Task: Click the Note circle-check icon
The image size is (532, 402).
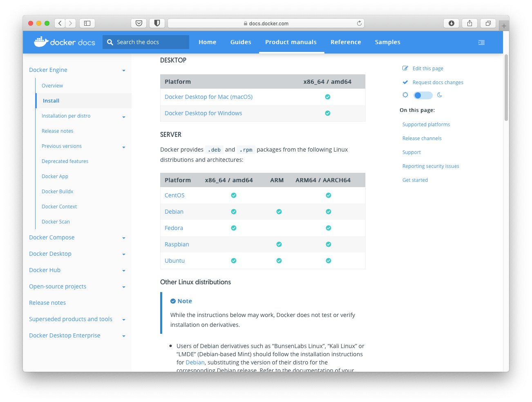Action: 173,301
